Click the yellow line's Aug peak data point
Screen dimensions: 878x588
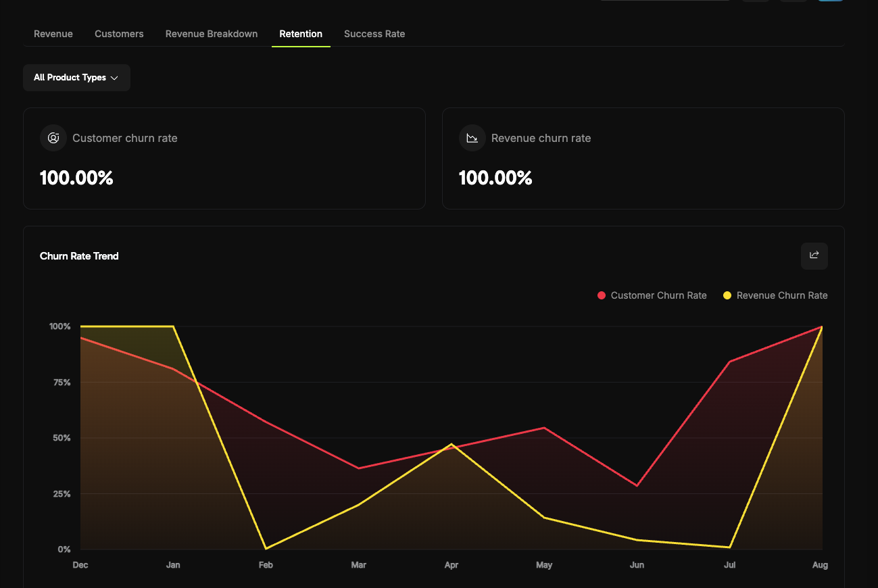click(x=821, y=326)
